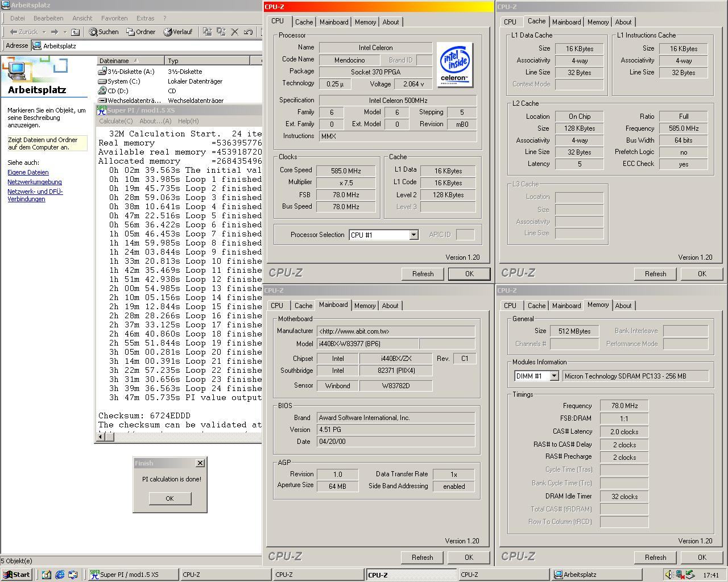Switch to Mainboard tab in top-right CPU-Z

pos(566,22)
